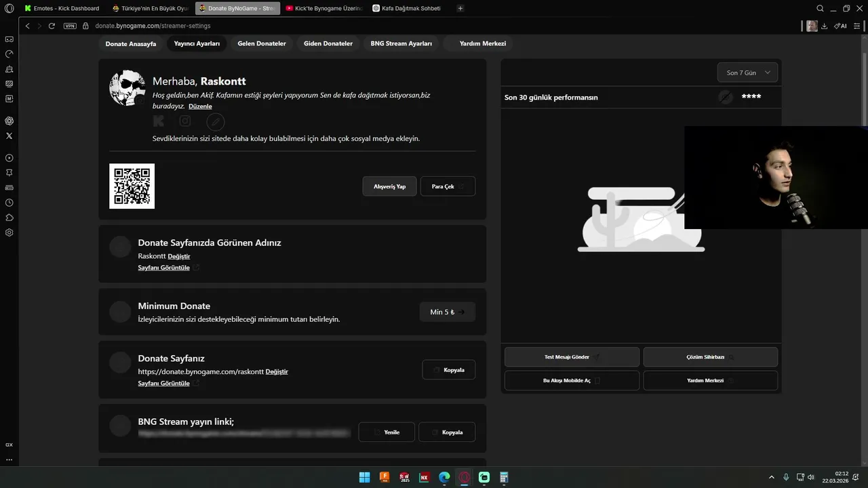This screenshot has height=488, width=868.
Task: Open sidebar Settings gear icon
Action: tap(9, 232)
